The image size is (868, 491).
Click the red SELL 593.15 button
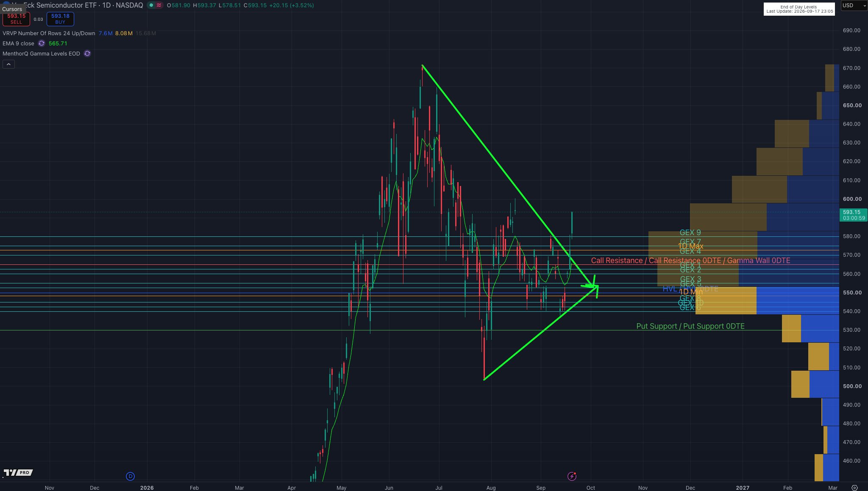pyautogui.click(x=16, y=19)
